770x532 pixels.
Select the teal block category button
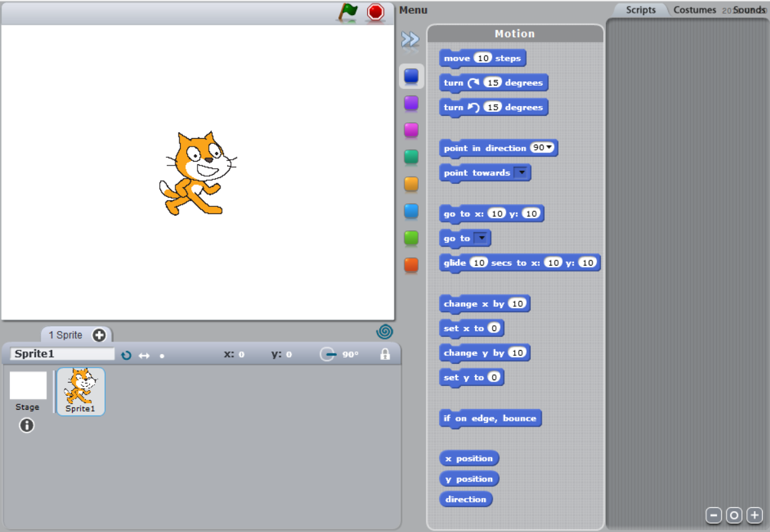coord(411,157)
